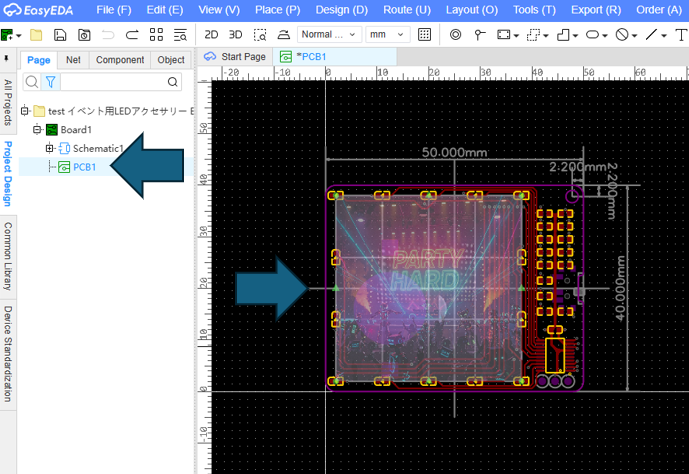Open the Edit (E) menu
The image size is (689, 474).
tap(165, 10)
